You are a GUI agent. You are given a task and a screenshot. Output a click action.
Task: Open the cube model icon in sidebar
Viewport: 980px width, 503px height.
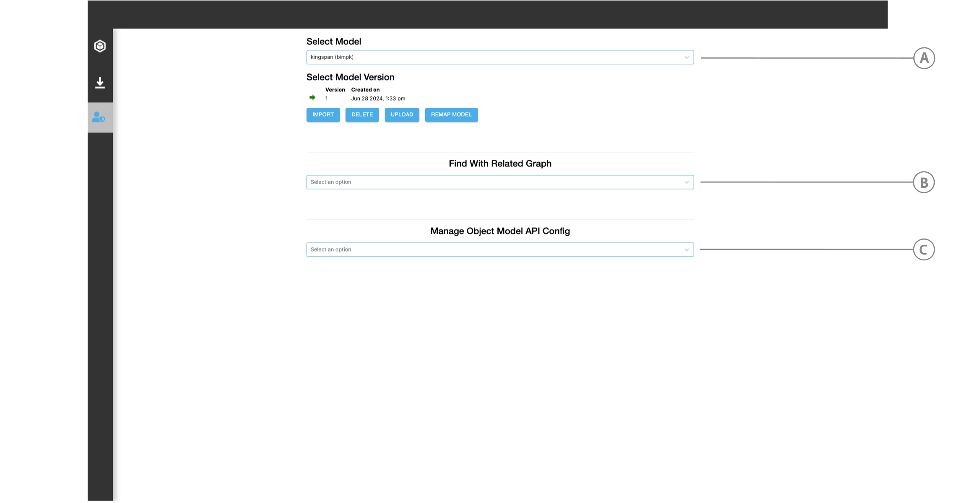(x=100, y=46)
